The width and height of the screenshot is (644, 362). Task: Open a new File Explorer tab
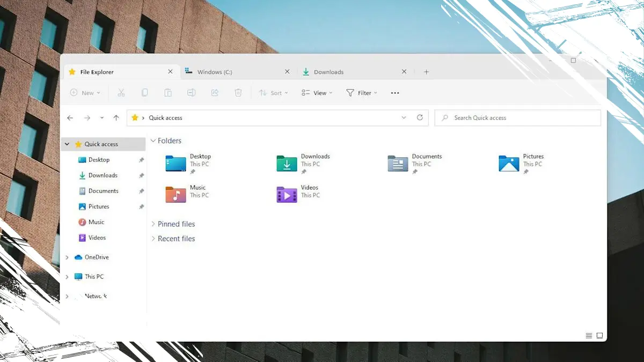tap(426, 71)
